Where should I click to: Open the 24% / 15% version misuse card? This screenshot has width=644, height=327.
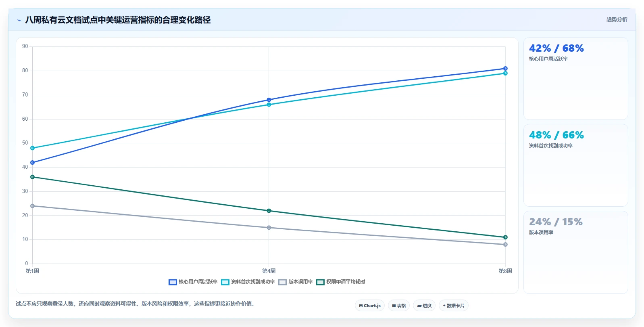575,252
